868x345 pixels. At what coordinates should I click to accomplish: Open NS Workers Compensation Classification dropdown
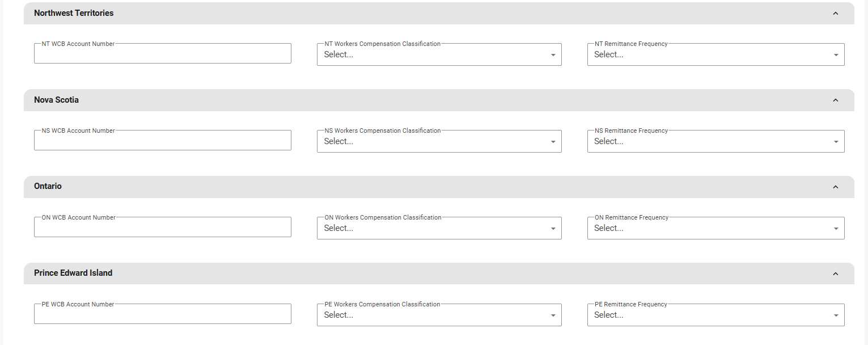(439, 142)
